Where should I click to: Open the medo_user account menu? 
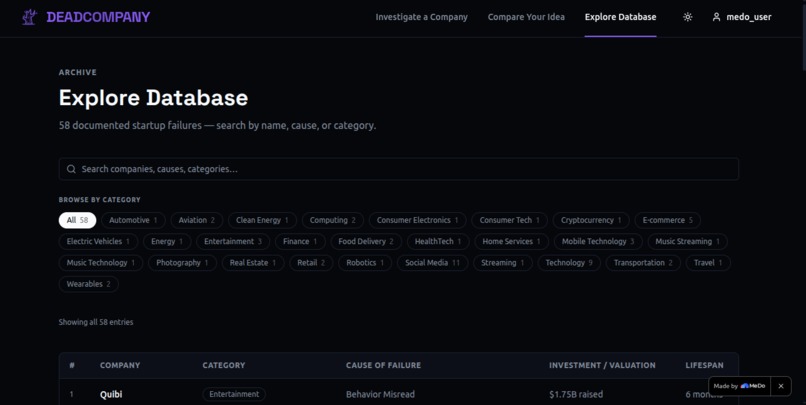[742, 17]
